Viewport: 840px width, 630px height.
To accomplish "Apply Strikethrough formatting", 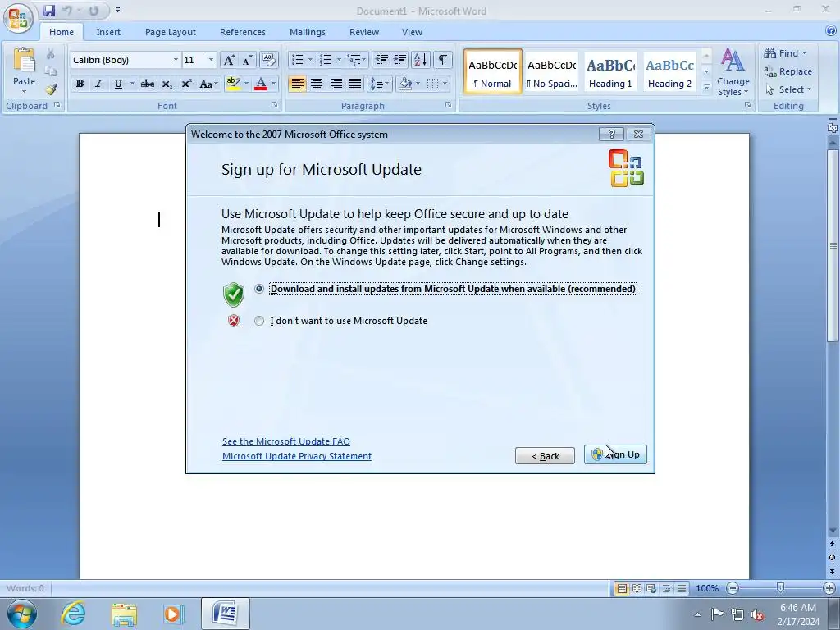I will click(148, 84).
